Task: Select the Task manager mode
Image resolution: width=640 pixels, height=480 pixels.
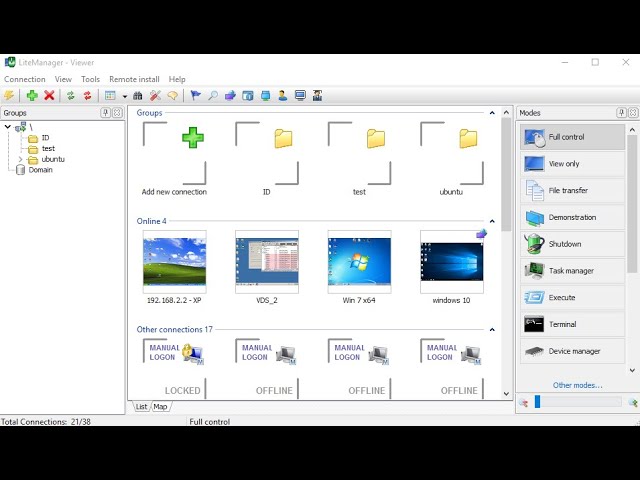Action: [x=572, y=271]
